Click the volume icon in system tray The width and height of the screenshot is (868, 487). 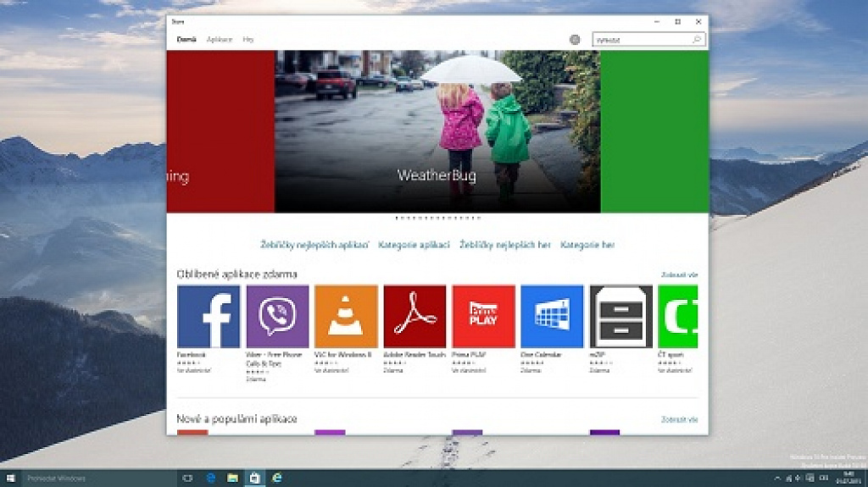(798, 479)
